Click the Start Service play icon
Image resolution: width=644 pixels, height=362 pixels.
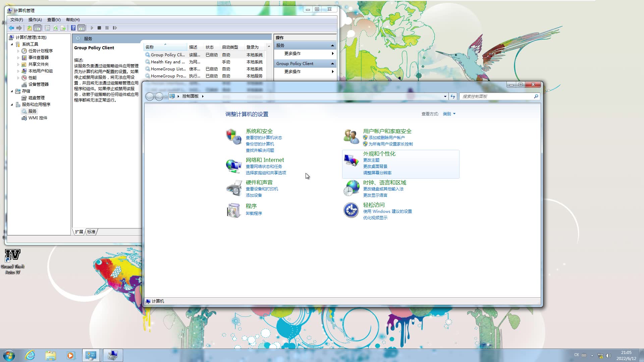[92, 28]
